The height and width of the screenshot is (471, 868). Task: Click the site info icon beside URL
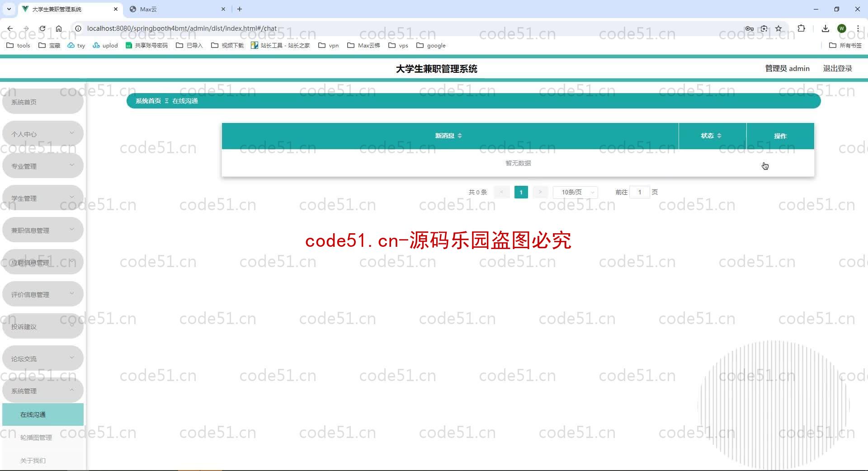pyautogui.click(x=78, y=28)
